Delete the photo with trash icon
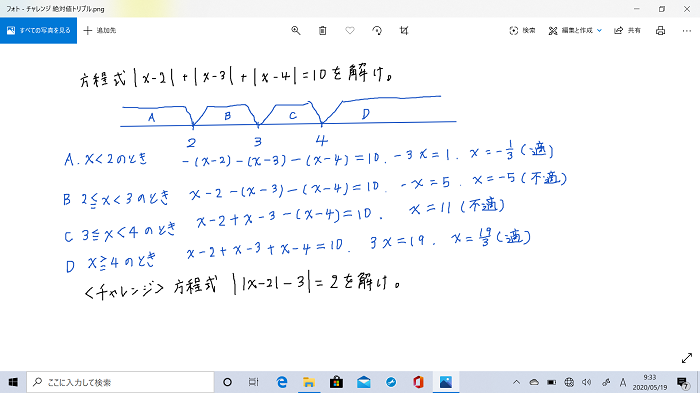700x393 pixels. click(322, 30)
